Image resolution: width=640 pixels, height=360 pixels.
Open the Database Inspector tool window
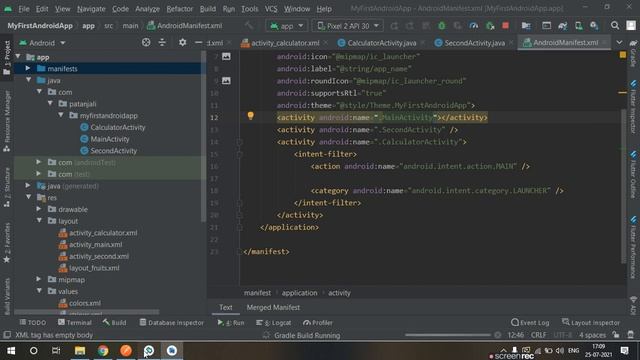pos(171,322)
